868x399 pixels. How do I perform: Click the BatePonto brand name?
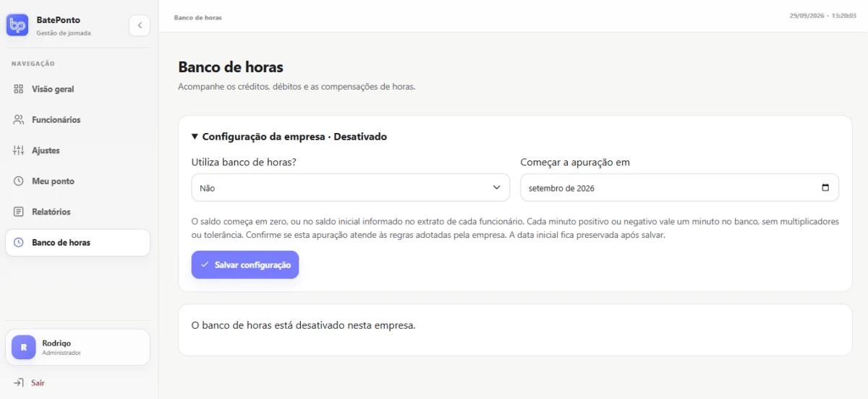pyautogui.click(x=59, y=20)
